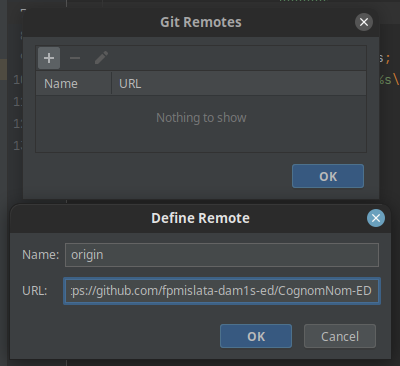The width and height of the screenshot is (400, 366).
Task: Focus the URL field with github address
Action: (x=222, y=291)
